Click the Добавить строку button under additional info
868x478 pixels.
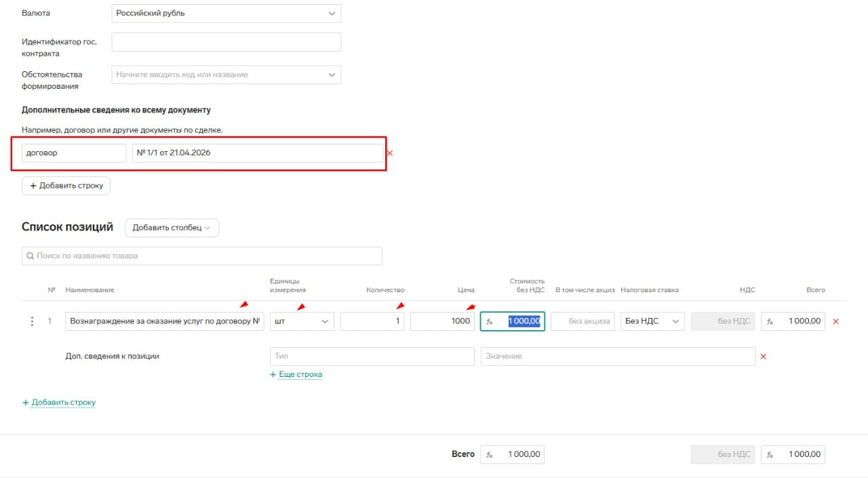pos(66,186)
